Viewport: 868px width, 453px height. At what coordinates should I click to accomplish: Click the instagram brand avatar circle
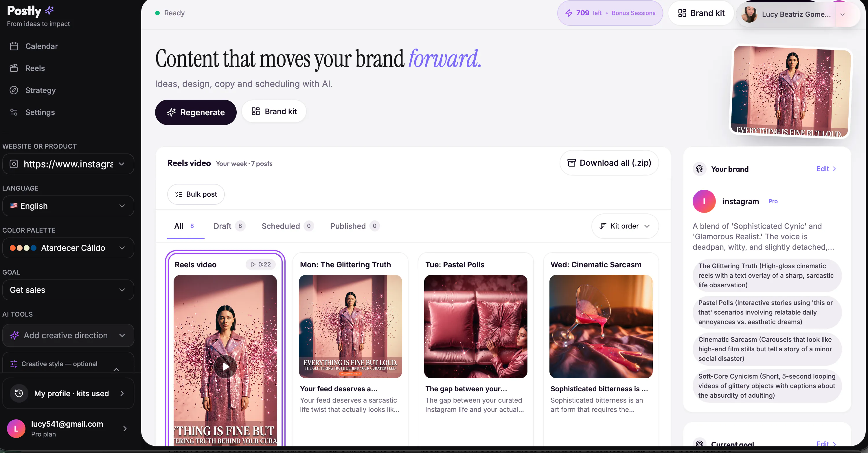pos(704,201)
